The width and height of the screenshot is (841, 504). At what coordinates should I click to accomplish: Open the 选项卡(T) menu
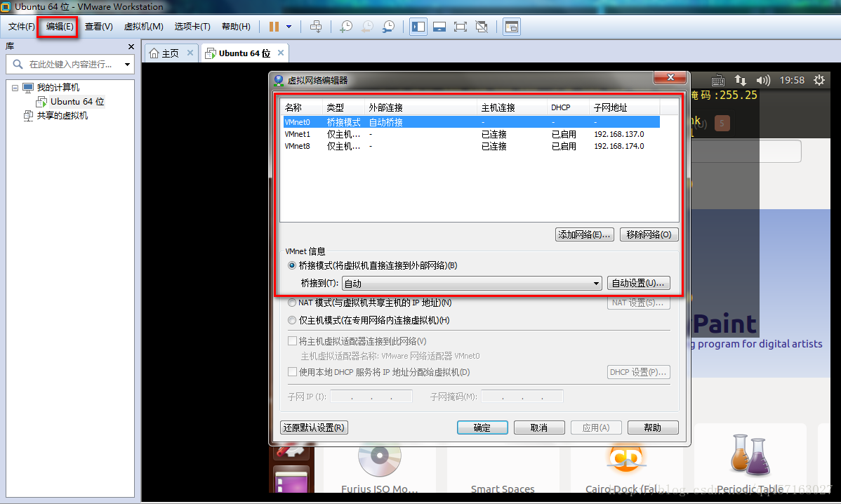tap(192, 27)
